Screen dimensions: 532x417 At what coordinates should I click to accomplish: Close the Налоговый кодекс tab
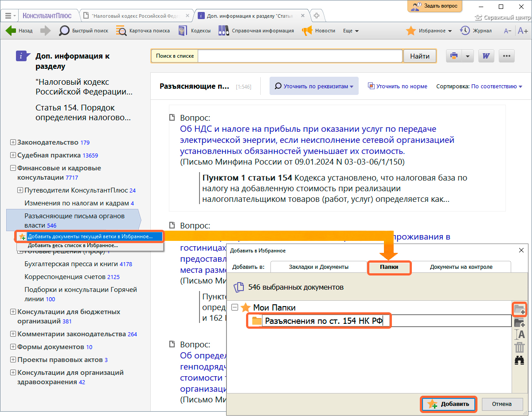click(188, 16)
